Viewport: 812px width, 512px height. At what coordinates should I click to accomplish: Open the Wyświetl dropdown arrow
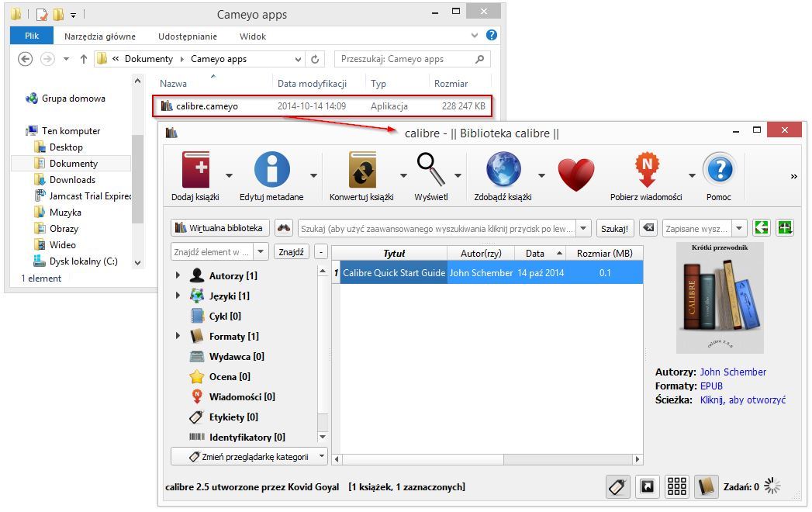click(458, 176)
